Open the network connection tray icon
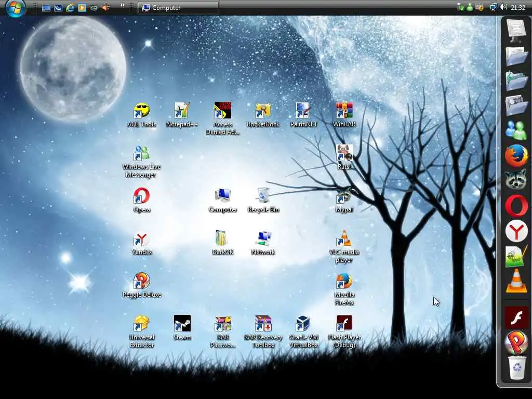Screen dimensions: 532x399 pos(494,7)
